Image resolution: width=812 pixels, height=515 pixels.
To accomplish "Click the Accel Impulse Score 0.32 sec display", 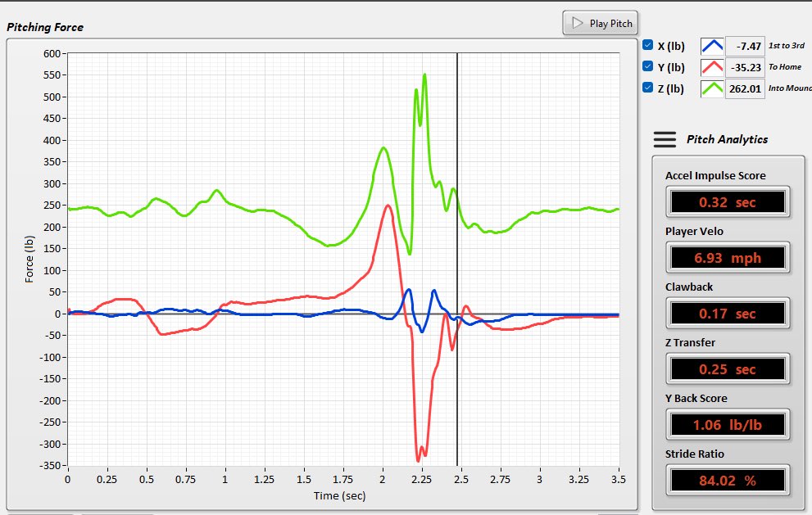I will pos(728,202).
